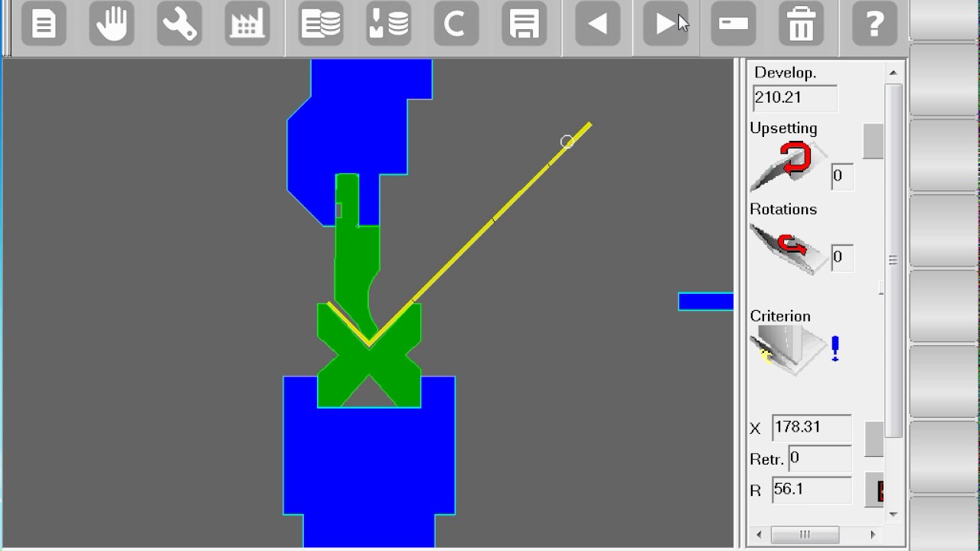Click the Rotations label text

(x=783, y=209)
